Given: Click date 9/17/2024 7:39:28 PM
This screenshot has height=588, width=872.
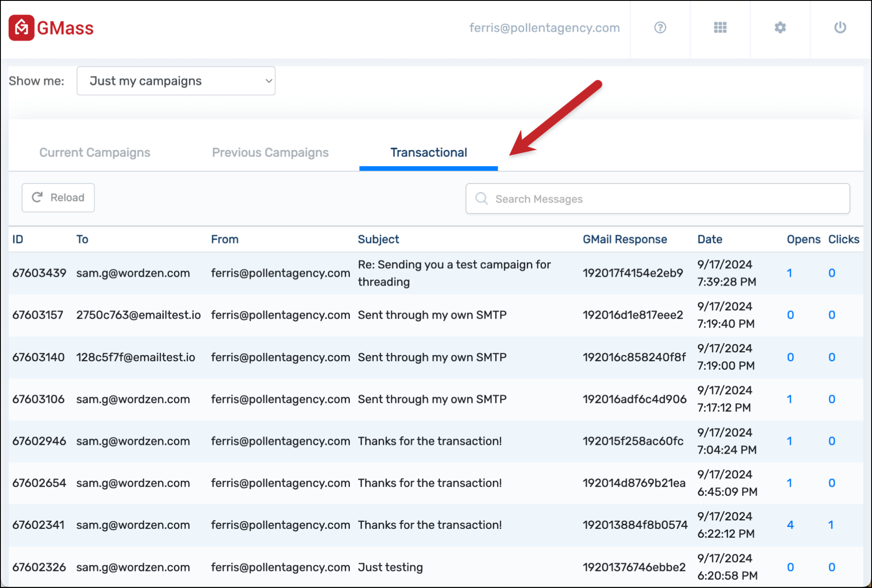Looking at the screenshot, I should click(727, 273).
